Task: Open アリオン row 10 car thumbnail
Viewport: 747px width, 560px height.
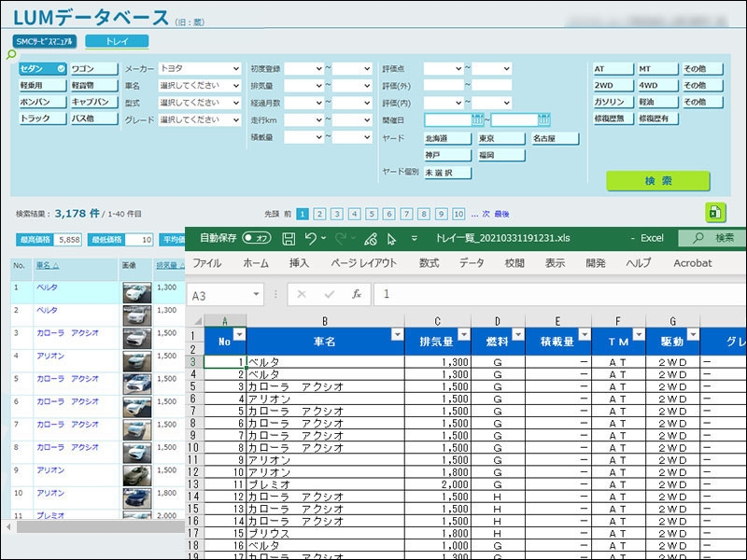Action: pyautogui.click(x=137, y=498)
